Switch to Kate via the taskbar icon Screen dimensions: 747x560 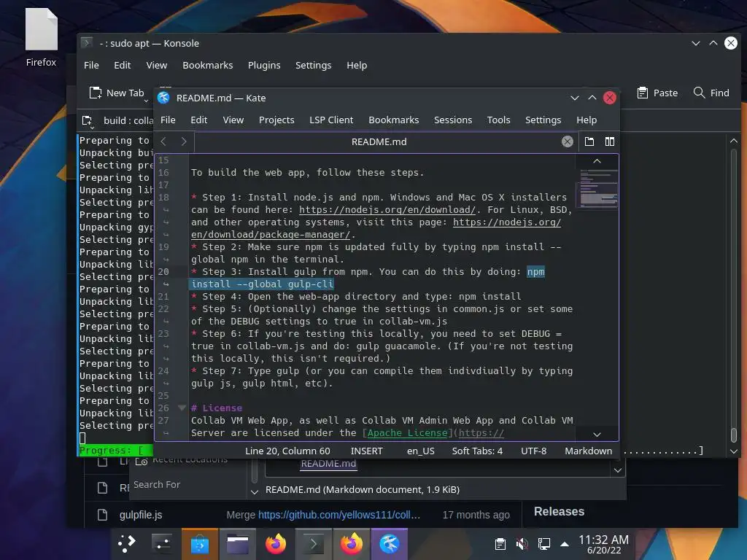390,543
